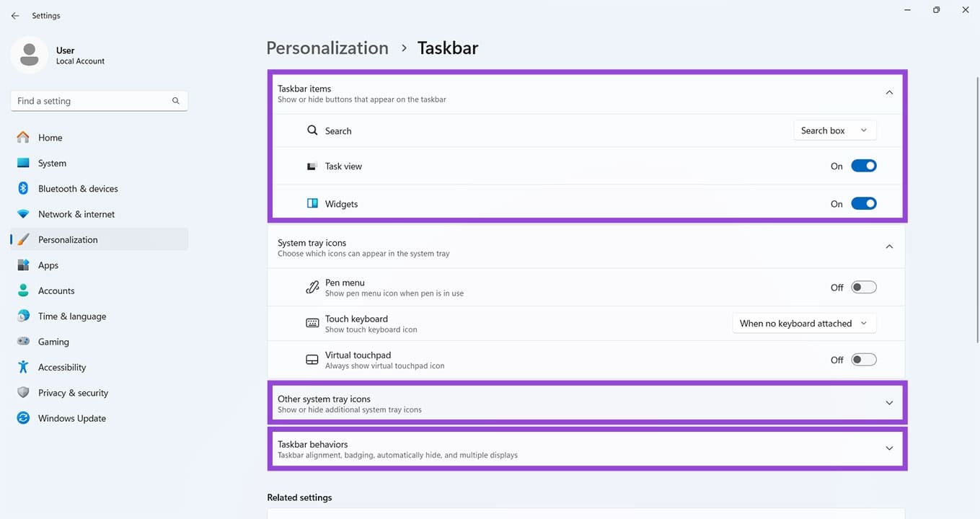Disable the Widgets toggle
This screenshot has height=519, width=980.
point(863,203)
